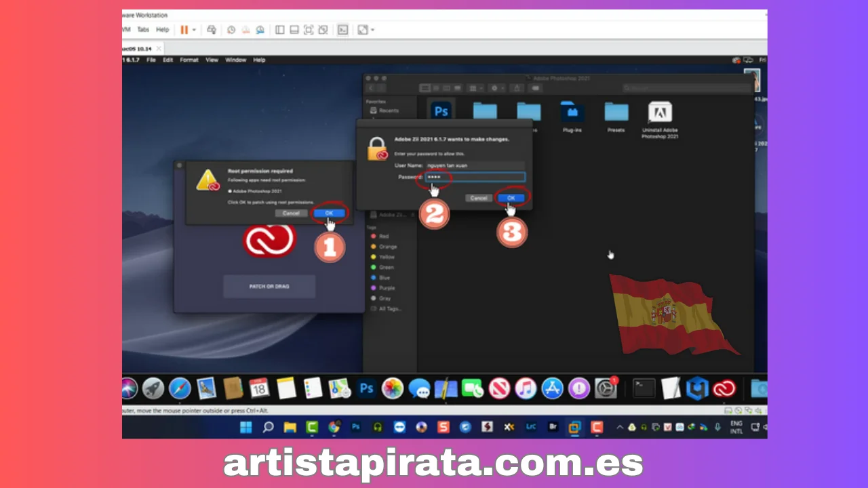Select the Plug-ins folder
The height and width of the screenshot is (488, 868).
pos(572,116)
